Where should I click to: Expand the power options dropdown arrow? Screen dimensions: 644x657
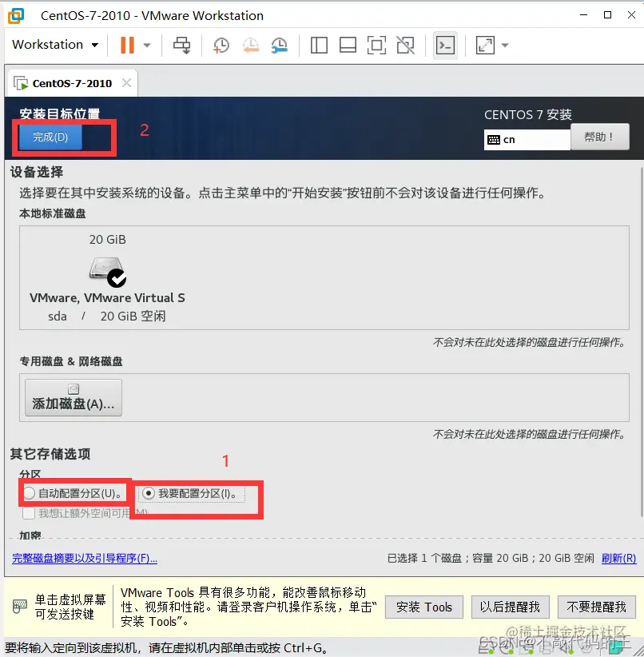coord(147,46)
